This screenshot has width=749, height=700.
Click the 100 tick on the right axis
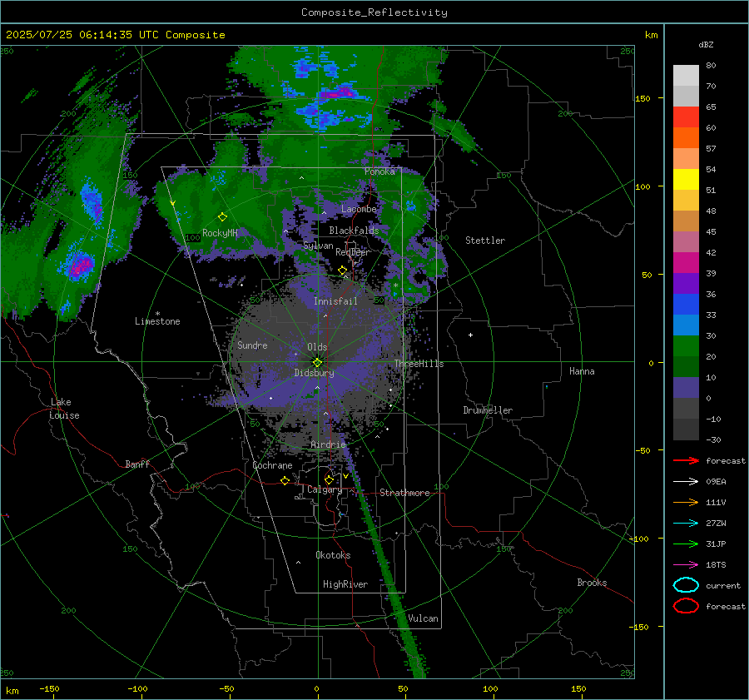click(x=642, y=186)
